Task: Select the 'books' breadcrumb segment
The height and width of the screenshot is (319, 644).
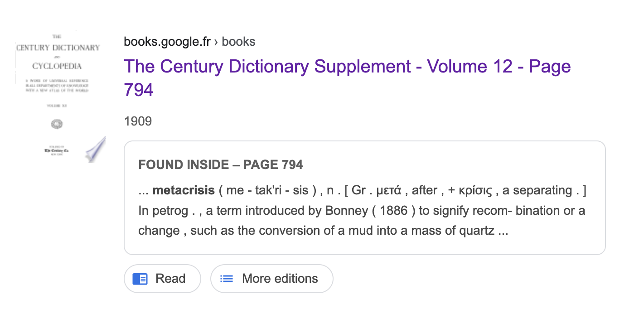Action: tap(238, 42)
